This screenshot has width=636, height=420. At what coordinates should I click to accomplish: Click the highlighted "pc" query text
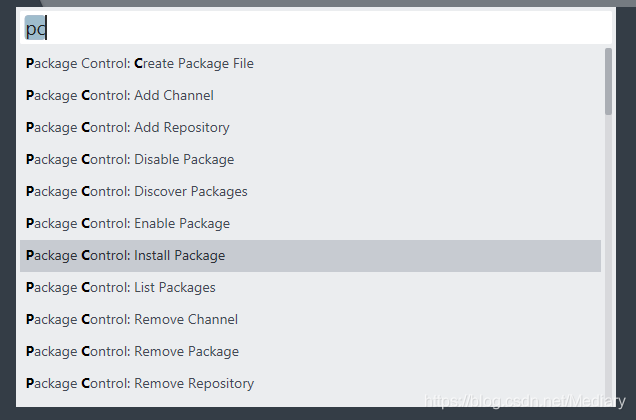click(35, 28)
